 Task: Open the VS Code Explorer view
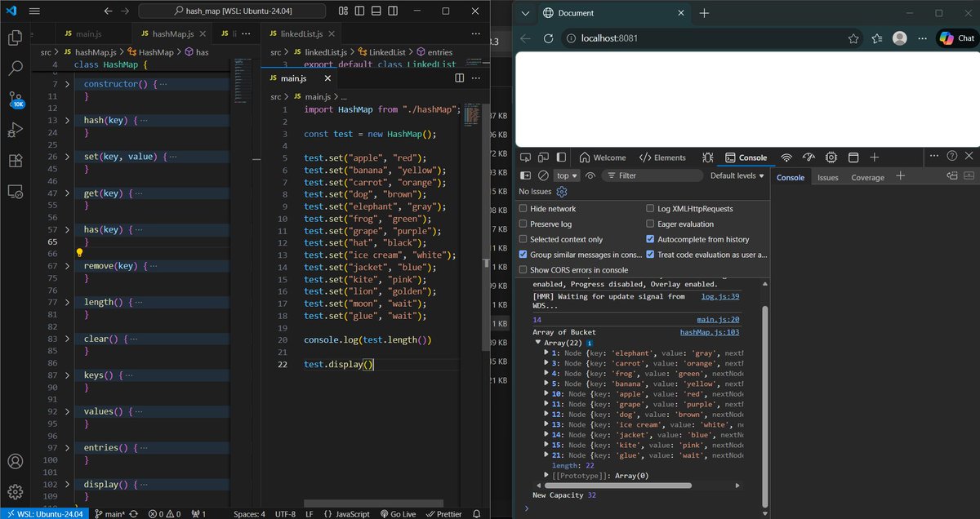[x=15, y=38]
